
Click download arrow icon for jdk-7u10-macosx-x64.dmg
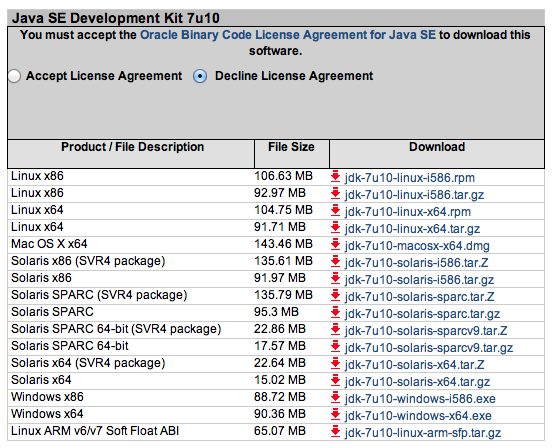(x=335, y=244)
